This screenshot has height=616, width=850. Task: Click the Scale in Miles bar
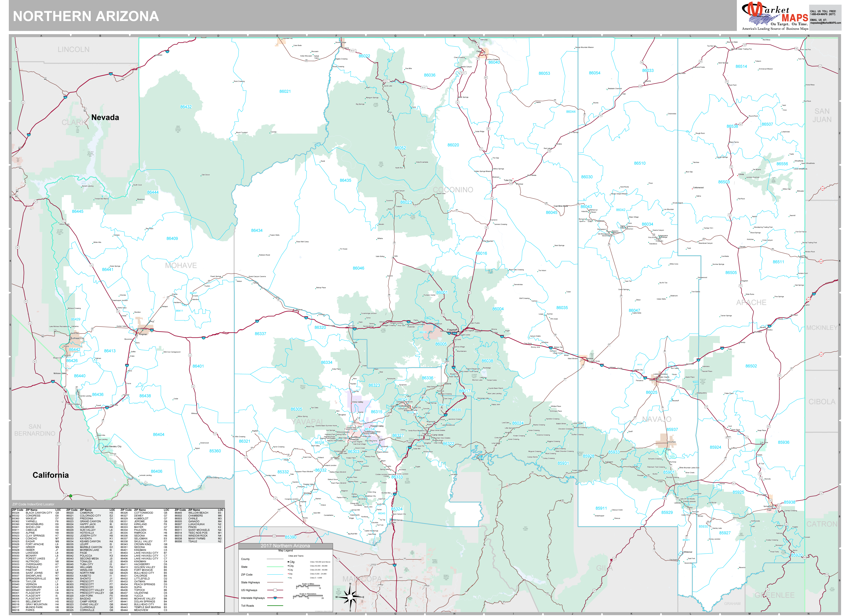[308, 586]
